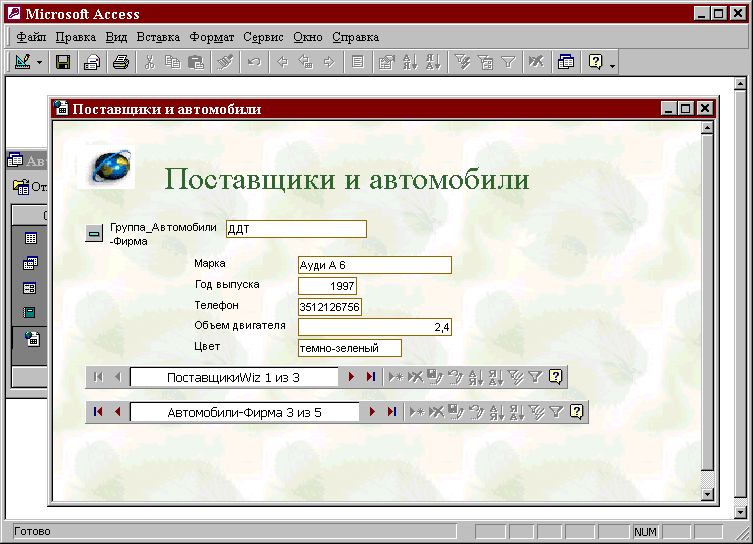Open the Справка menu
The image size is (753, 544).
click(x=355, y=37)
